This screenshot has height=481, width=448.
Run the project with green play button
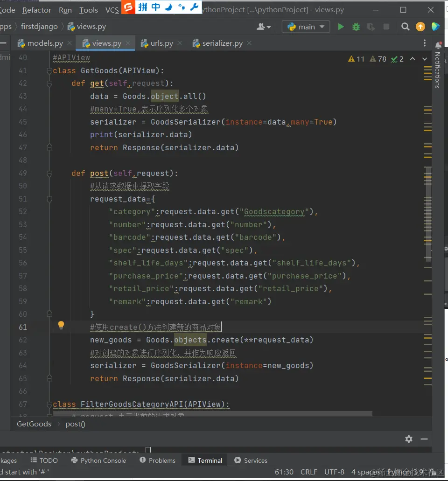coord(341,27)
